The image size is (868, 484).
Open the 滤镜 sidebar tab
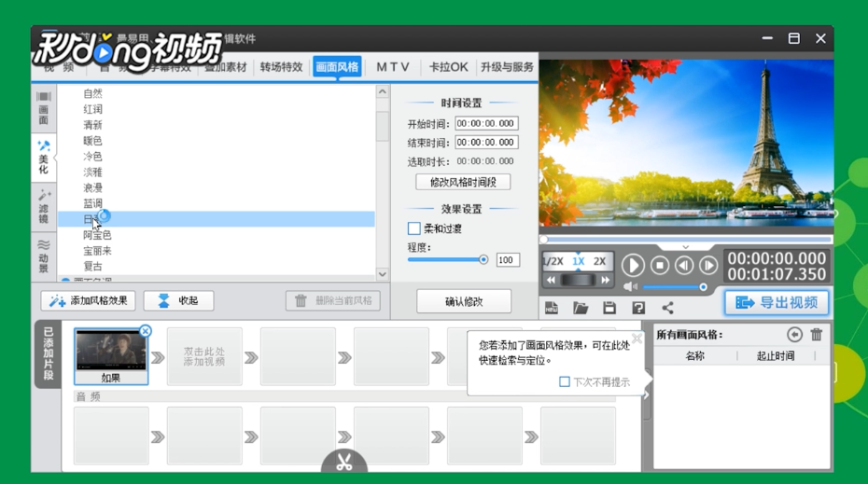(x=44, y=206)
